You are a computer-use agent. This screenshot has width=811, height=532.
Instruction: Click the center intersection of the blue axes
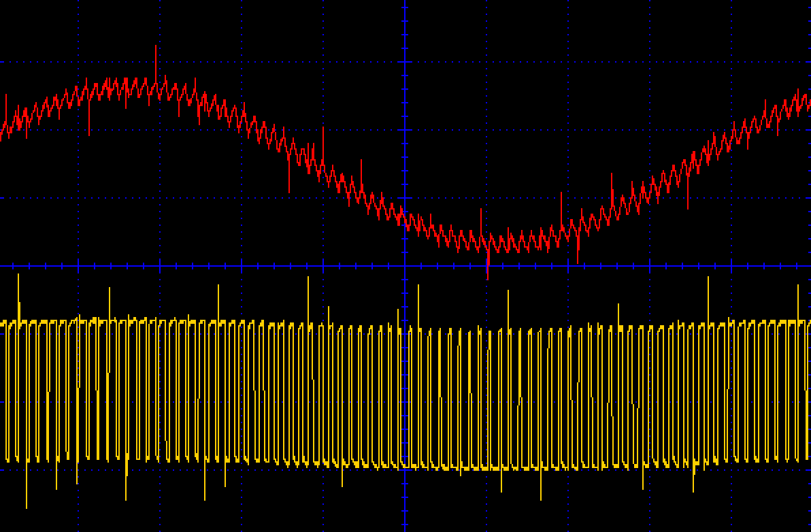click(405, 266)
